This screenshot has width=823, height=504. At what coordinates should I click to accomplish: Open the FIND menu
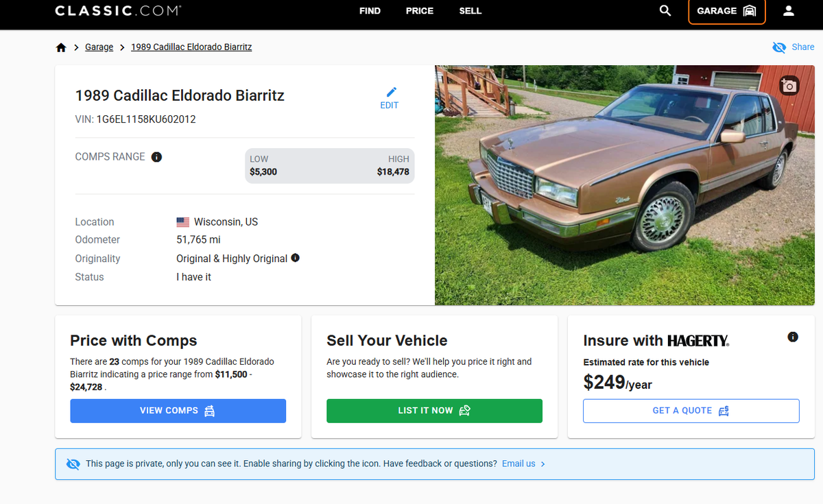370,11
